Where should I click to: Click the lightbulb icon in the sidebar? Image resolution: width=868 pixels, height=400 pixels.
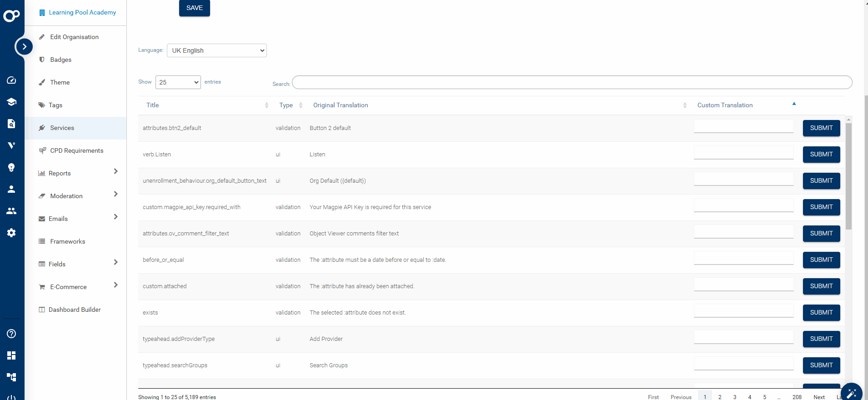11,167
